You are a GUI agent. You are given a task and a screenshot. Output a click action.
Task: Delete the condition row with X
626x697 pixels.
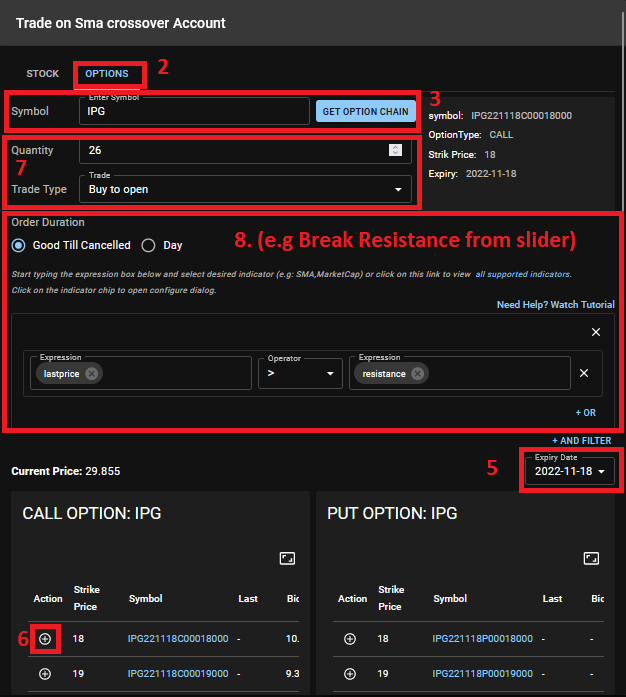pyautogui.click(x=585, y=374)
